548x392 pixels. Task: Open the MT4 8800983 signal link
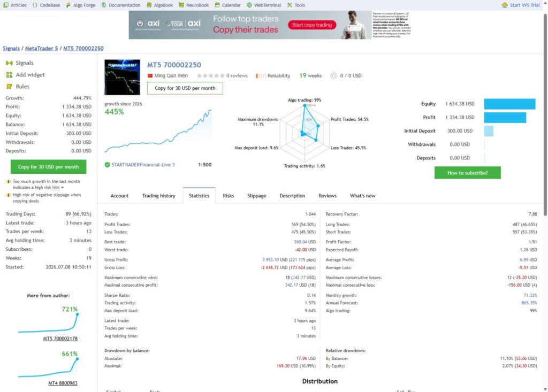[x=63, y=383]
